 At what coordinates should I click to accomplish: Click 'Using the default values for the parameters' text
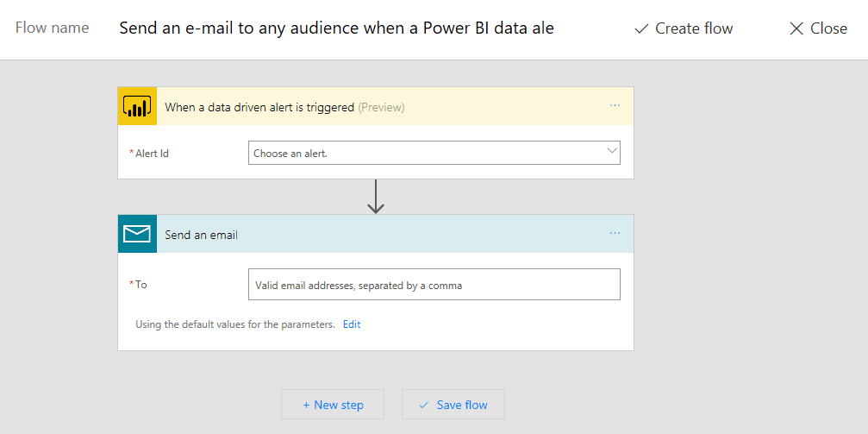coord(235,324)
